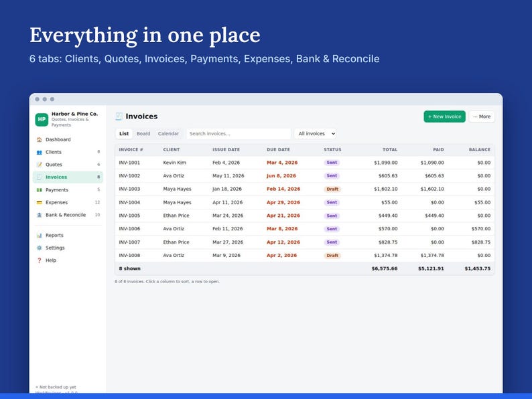Click the balance total $1,453.75

[477, 268]
